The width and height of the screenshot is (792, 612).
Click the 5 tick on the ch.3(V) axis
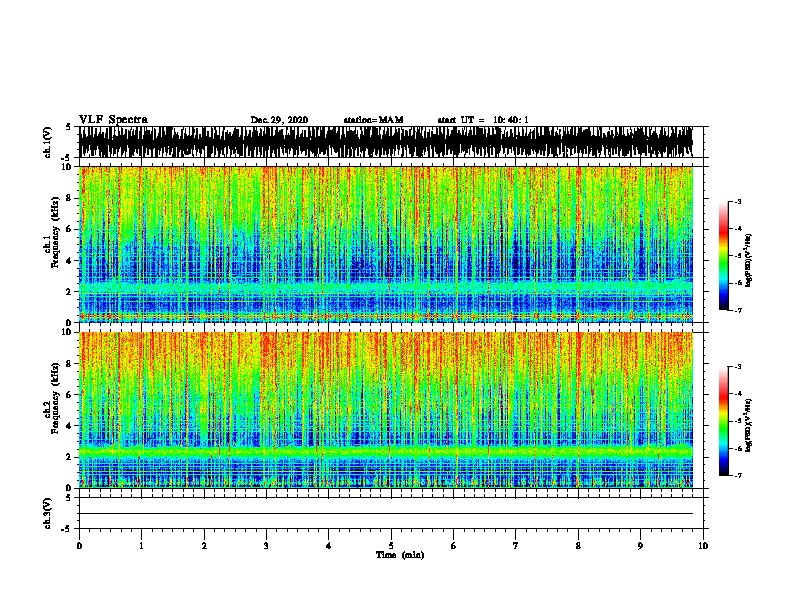tap(68, 498)
